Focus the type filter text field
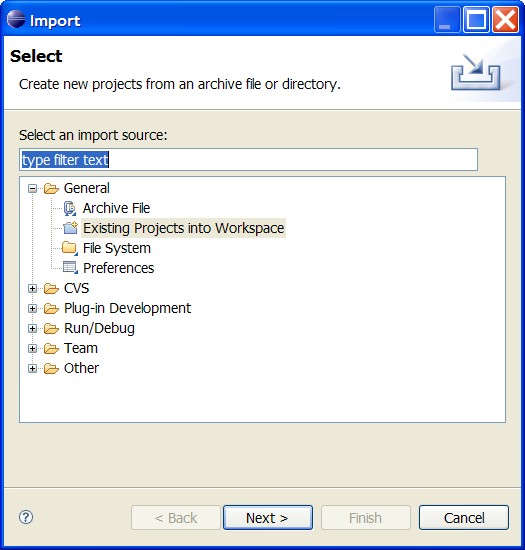Image resolution: width=525 pixels, height=550 pixels. pyautogui.click(x=248, y=160)
